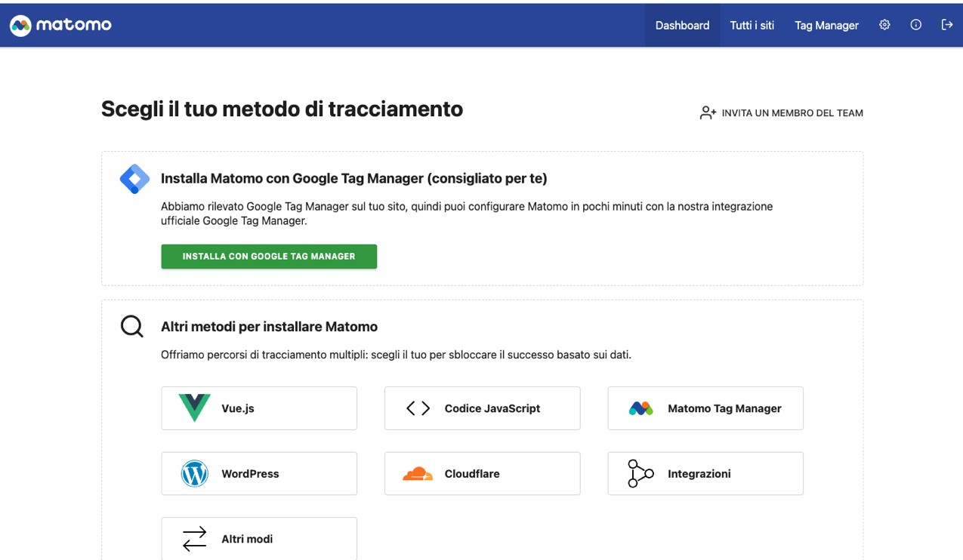This screenshot has height=560, width=963.
Task: Open the settings gear icon
Action: tap(884, 24)
